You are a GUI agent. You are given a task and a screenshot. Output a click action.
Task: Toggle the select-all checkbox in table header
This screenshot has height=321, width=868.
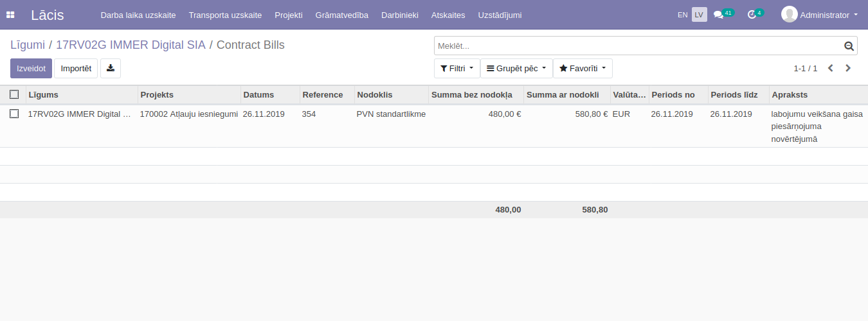pos(14,95)
